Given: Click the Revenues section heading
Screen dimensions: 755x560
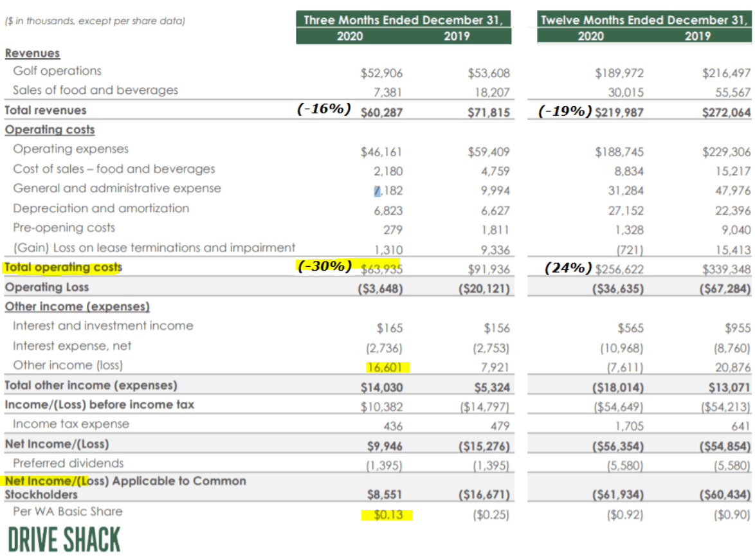Looking at the screenshot, I should pos(32,53).
